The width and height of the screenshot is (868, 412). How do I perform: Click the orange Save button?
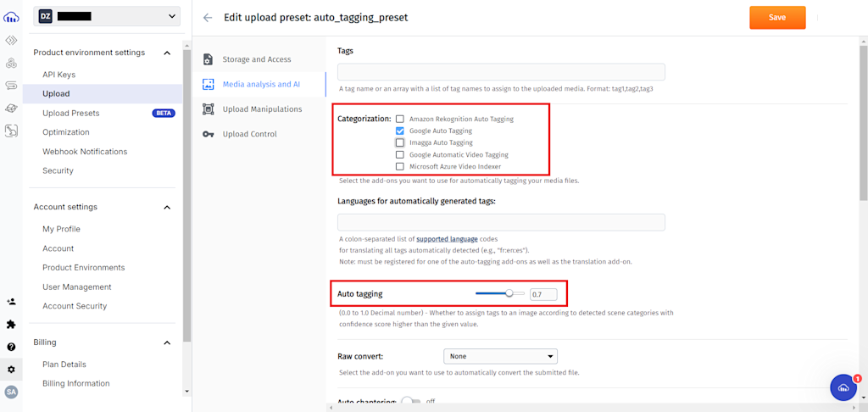(x=777, y=18)
